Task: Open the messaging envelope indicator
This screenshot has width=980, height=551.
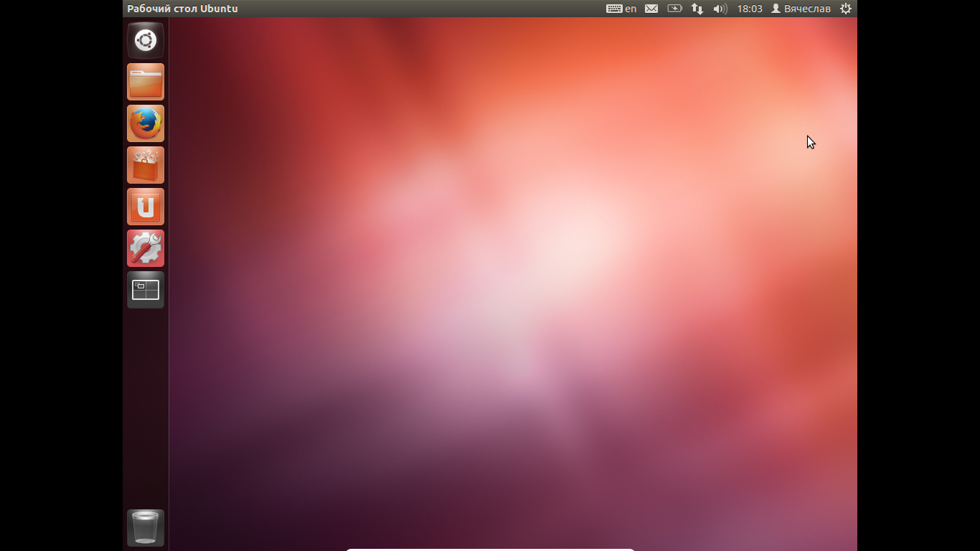Action: click(x=651, y=9)
